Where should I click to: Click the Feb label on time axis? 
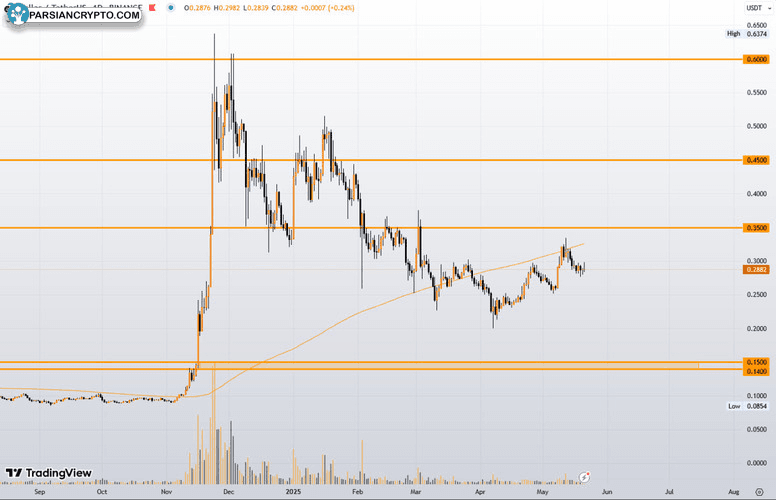tap(357, 492)
